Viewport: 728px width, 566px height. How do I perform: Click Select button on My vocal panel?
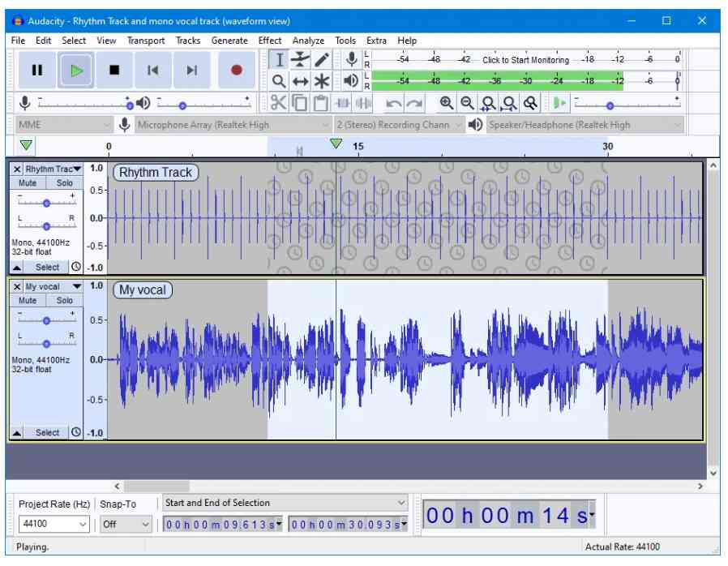coord(47,433)
